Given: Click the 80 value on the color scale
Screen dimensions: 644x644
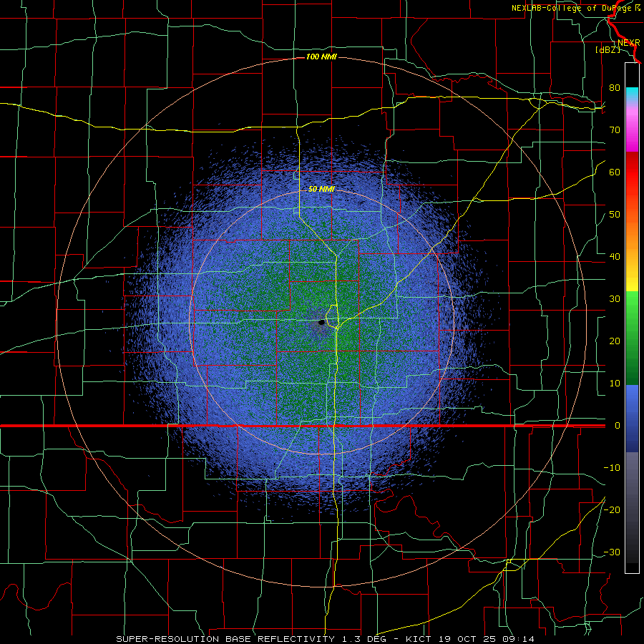Looking at the screenshot, I should pyautogui.click(x=615, y=87).
